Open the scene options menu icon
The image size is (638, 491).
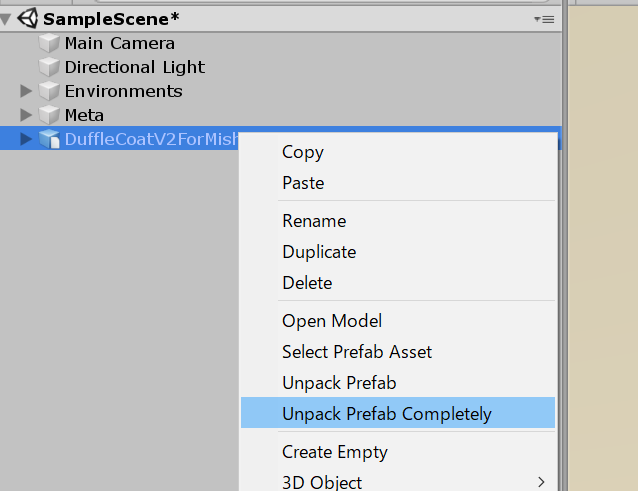(544, 19)
